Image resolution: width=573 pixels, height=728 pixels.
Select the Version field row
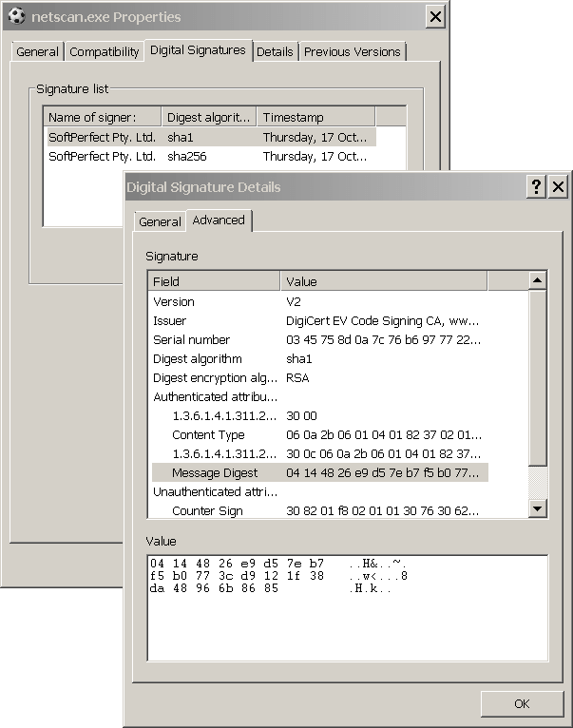(x=319, y=301)
